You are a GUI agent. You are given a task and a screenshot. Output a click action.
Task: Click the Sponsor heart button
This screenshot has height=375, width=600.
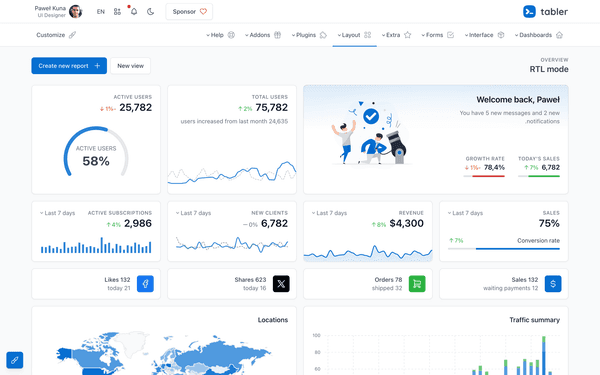tap(189, 11)
